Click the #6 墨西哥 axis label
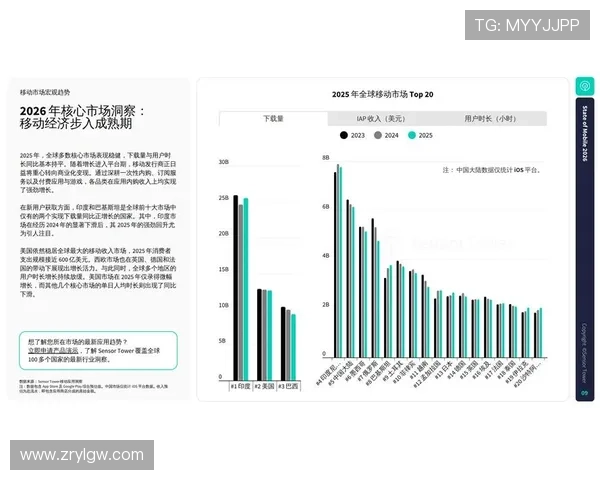 point(357,371)
